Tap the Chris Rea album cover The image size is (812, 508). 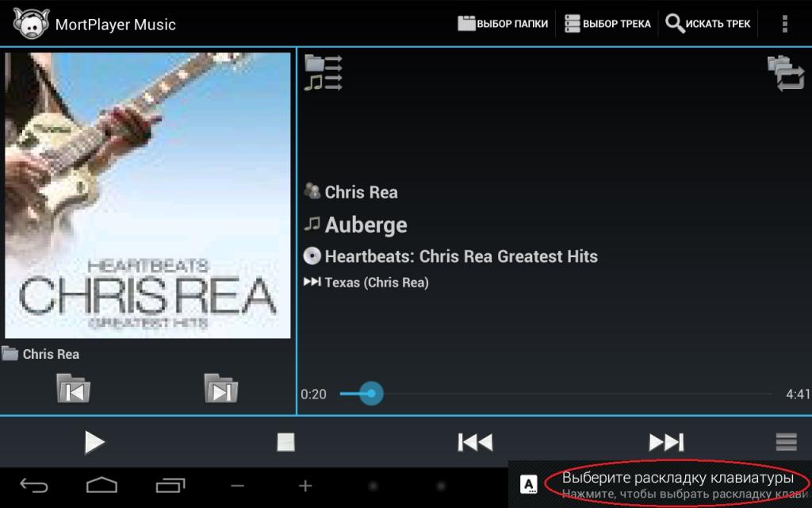pyautogui.click(x=147, y=195)
